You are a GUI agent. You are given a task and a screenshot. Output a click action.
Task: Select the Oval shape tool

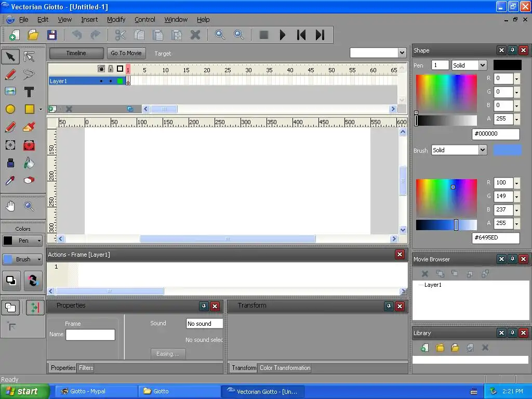(x=10, y=109)
